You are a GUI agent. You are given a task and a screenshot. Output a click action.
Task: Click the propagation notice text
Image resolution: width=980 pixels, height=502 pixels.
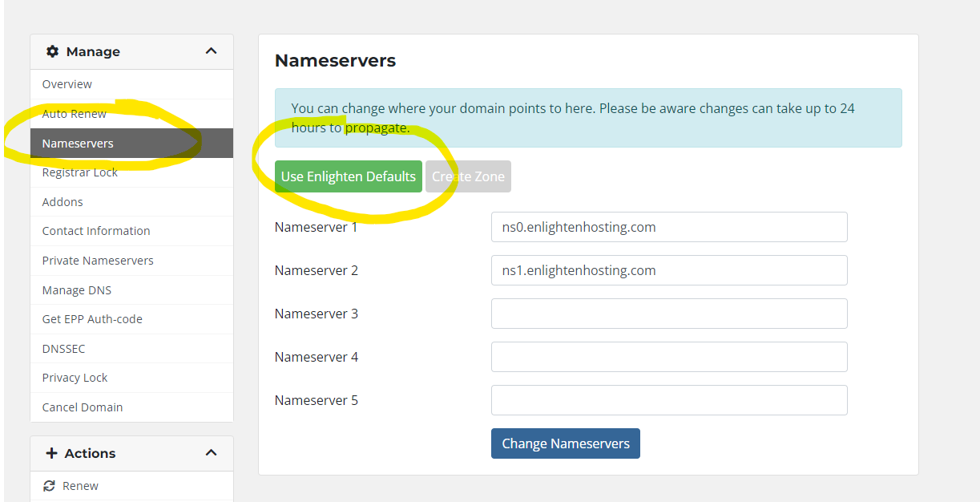[573, 118]
